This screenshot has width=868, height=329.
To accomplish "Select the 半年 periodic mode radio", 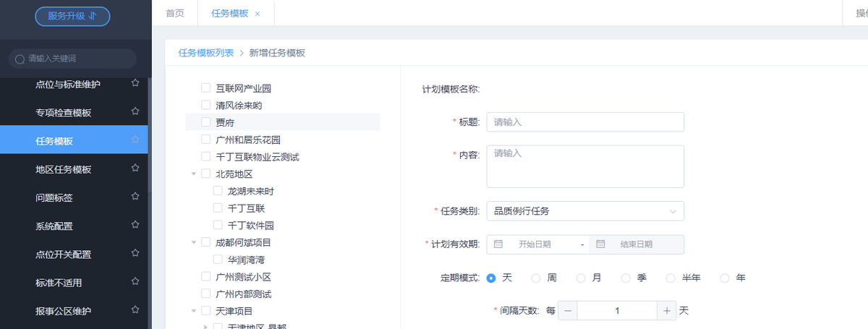I will (x=671, y=278).
